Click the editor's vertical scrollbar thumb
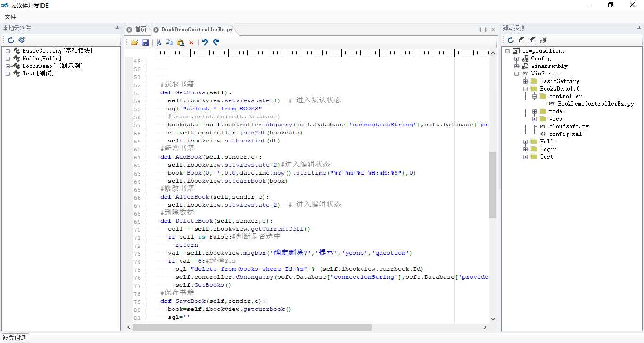The image size is (644, 343). (493, 185)
